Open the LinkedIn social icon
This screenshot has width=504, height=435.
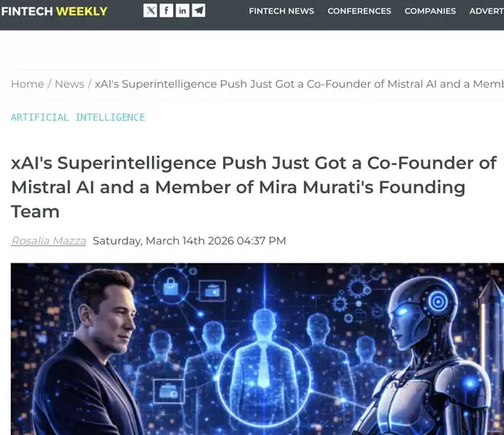(x=183, y=11)
